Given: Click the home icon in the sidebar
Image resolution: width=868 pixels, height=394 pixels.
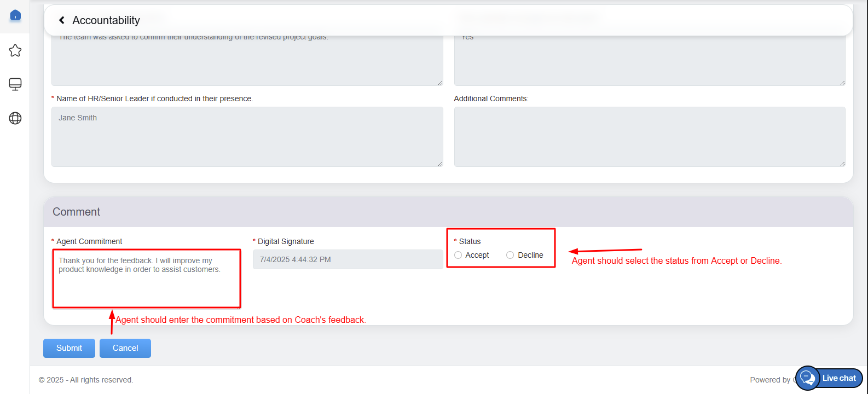Looking at the screenshot, I should (x=15, y=16).
